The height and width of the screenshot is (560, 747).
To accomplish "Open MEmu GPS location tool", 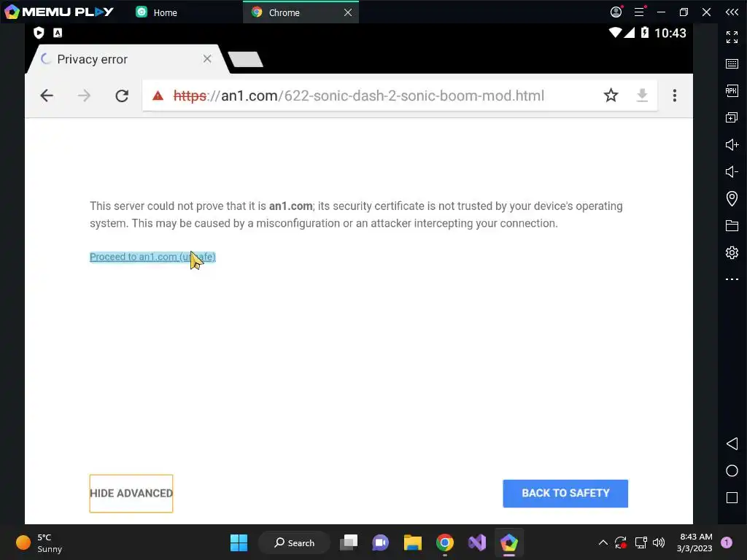I will [732, 198].
